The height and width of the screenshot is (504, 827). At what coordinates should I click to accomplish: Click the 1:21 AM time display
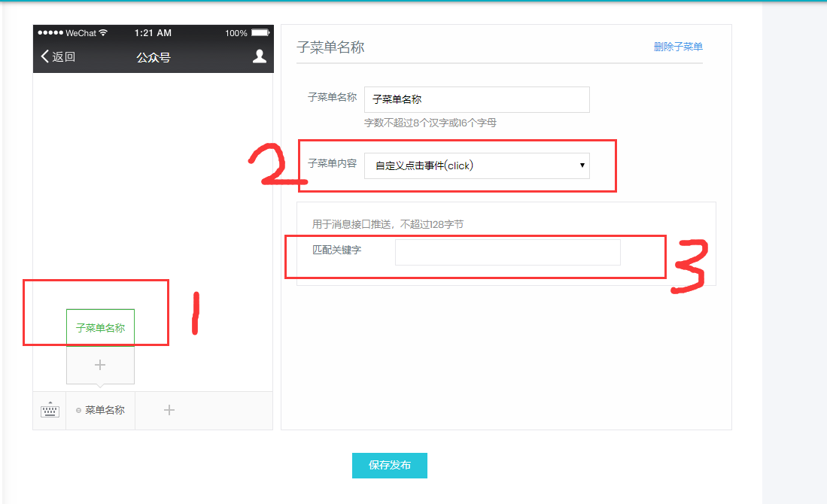(153, 33)
